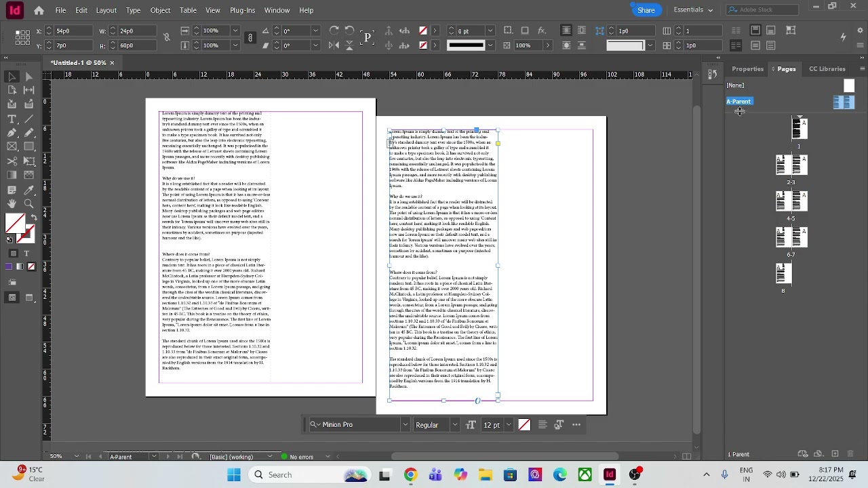
Task: Select the Free Transform tool
Action: pyautogui.click(x=29, y=161)
